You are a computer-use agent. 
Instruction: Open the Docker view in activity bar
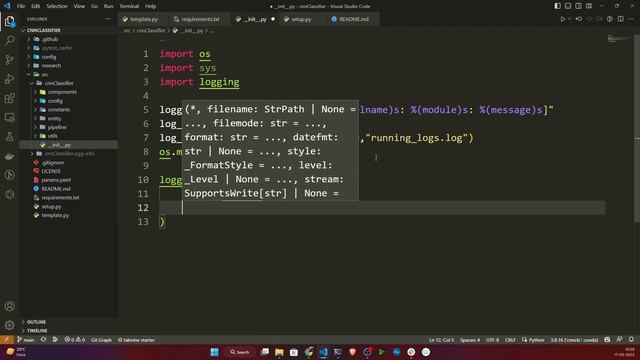click(x=9, y=156)
